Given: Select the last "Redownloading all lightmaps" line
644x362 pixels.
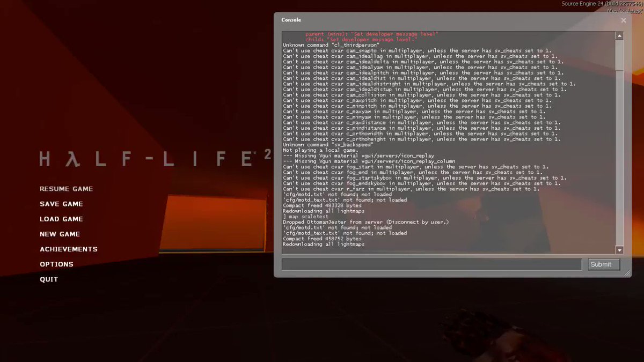Looking at the screenshot, I should click(324, 245).
